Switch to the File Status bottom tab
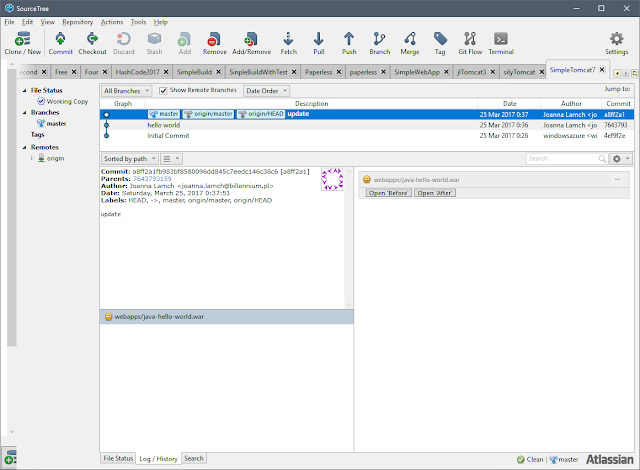The width and height of the screenshot is (640, 470). point(118,458)
